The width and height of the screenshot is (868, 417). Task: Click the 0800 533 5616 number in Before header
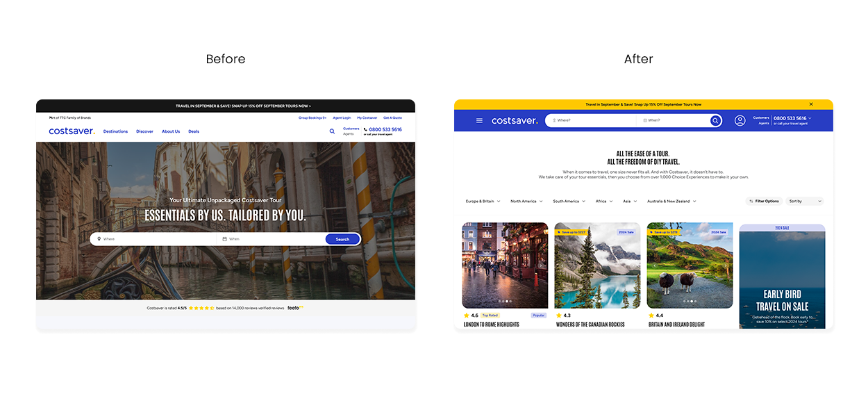tap(385, 129)
